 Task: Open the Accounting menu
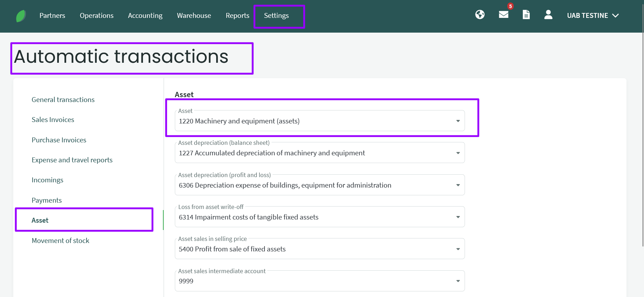145,16
